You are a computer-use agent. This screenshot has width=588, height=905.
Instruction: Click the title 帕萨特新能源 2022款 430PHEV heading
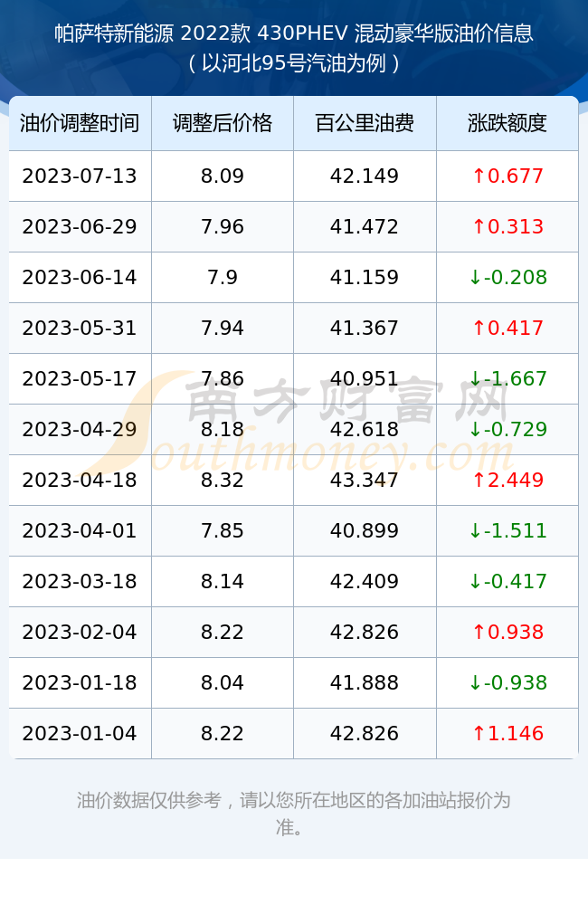coord(294,33)
